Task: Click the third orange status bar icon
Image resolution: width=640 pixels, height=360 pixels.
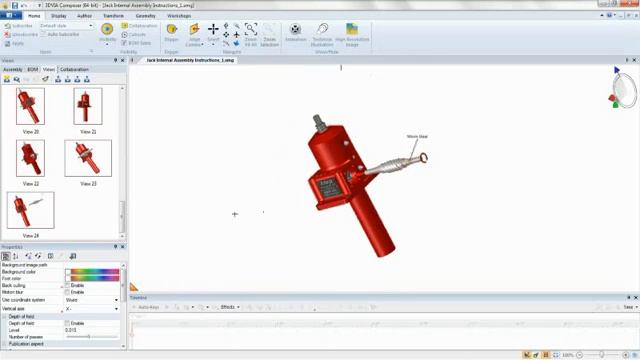Action: coord(546,355)
